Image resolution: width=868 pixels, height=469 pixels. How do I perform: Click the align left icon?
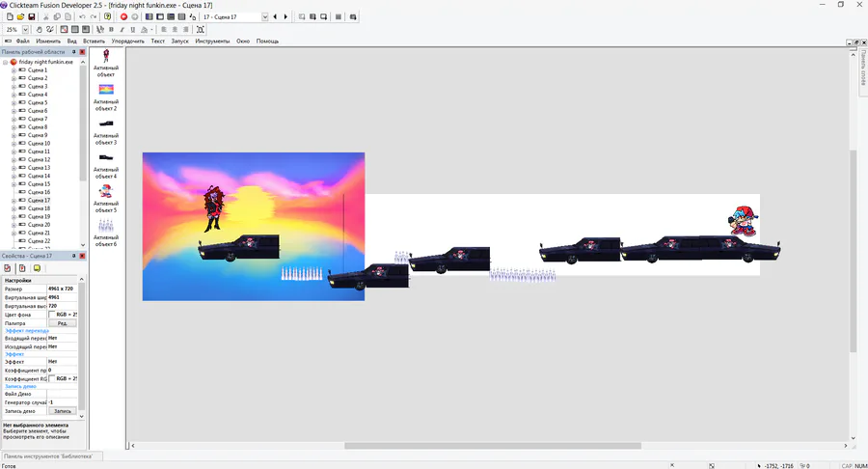[x=164, y=29]
